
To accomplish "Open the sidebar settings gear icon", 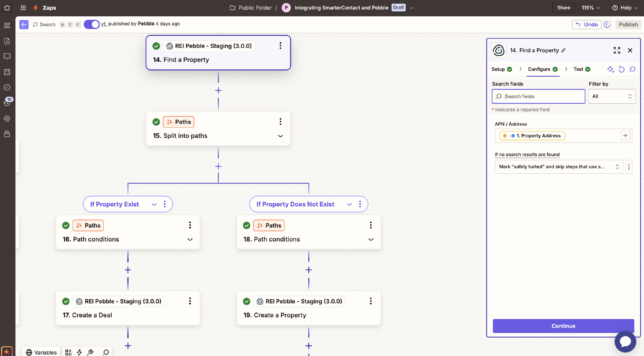I will [x=7, y=118].
